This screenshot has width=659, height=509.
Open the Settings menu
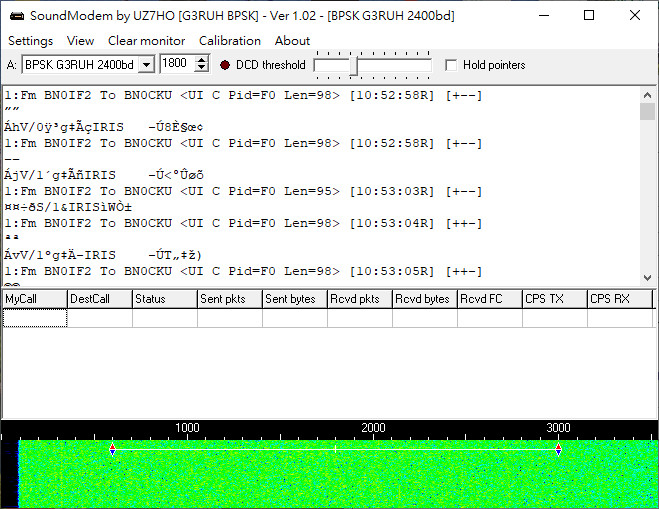[30, 41]
